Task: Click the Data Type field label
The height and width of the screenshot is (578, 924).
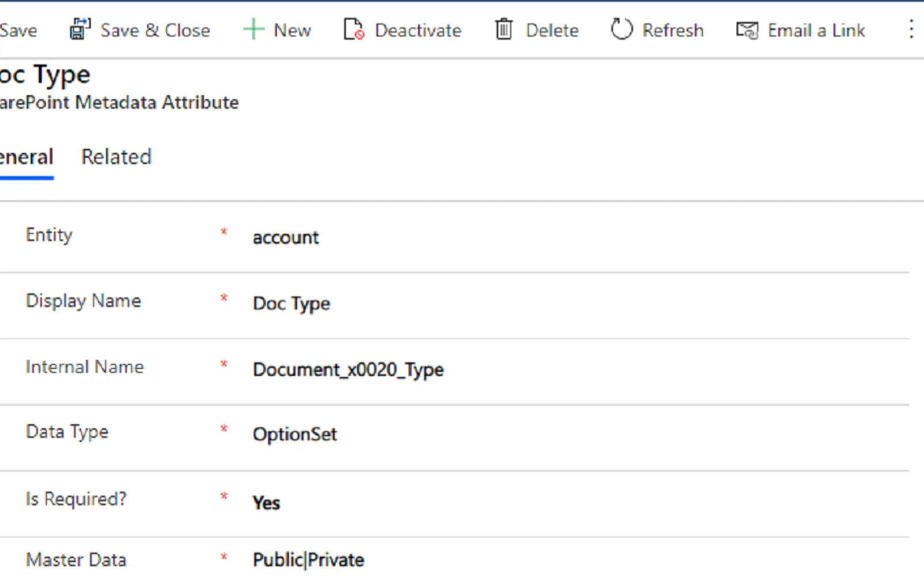Action: click(x=67, y=432)
